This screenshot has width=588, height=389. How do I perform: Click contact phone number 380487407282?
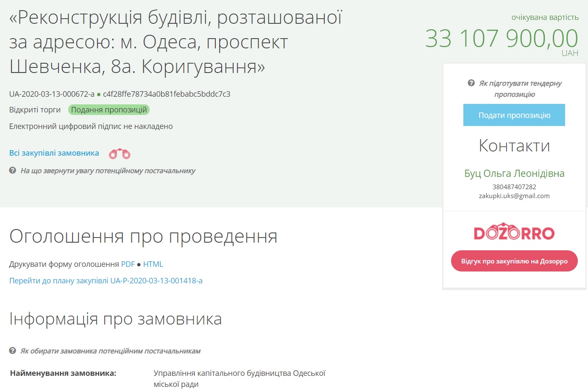pyautogui.click(x=514, y=187)
